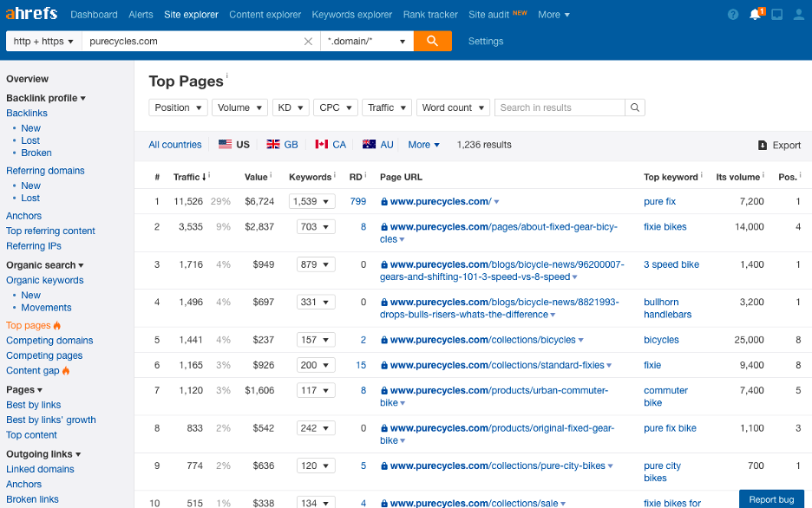Click the Value column info icon
812x508 pixels.
pyautogui.click(x=271, y=175)
